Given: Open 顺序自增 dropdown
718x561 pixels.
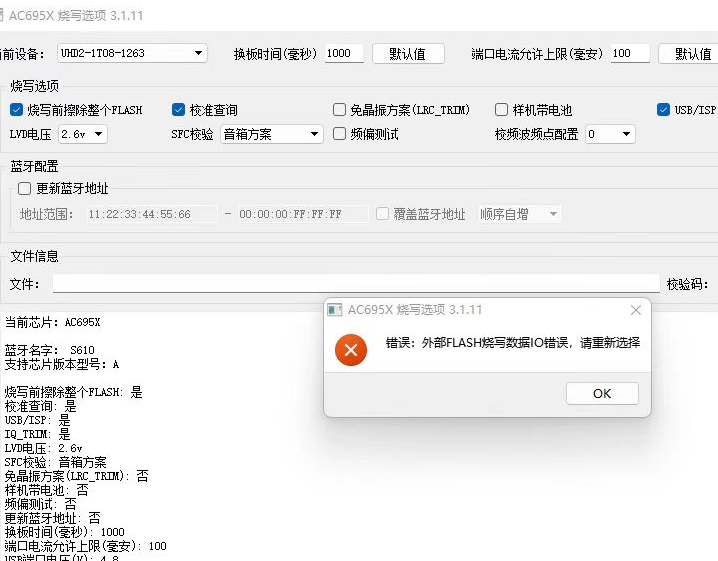Looking at the screenshot, I should click(x=519, y=214).
